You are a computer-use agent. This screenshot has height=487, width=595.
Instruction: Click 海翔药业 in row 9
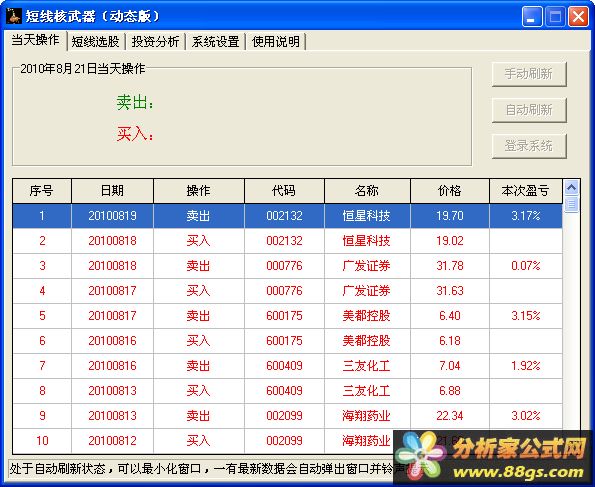[x=366, y=416]
